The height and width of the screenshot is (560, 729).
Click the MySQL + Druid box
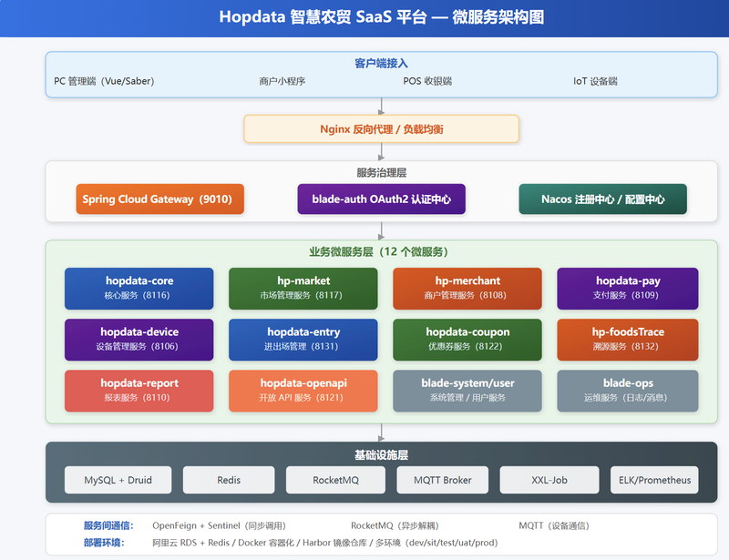pos(118,480)
